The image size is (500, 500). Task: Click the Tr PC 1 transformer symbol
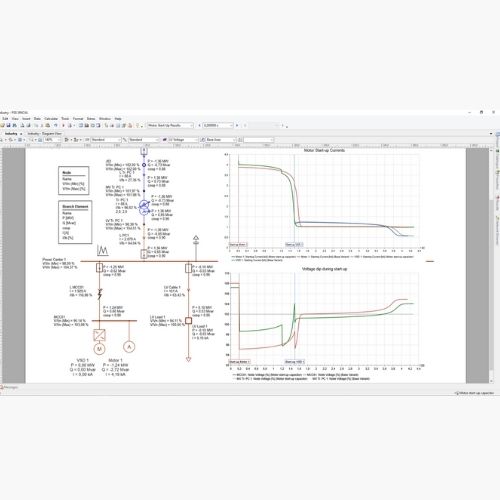pyautogui.click(x=144, y=207)
